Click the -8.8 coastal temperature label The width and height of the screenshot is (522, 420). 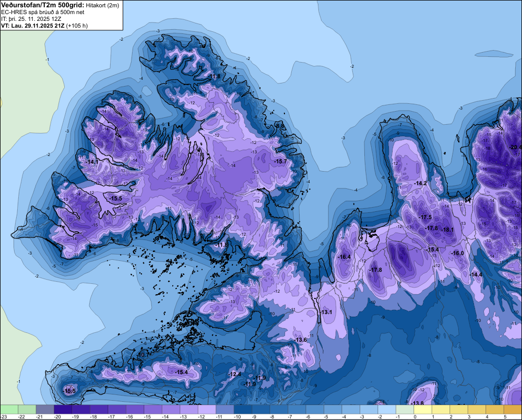(280, 126)
